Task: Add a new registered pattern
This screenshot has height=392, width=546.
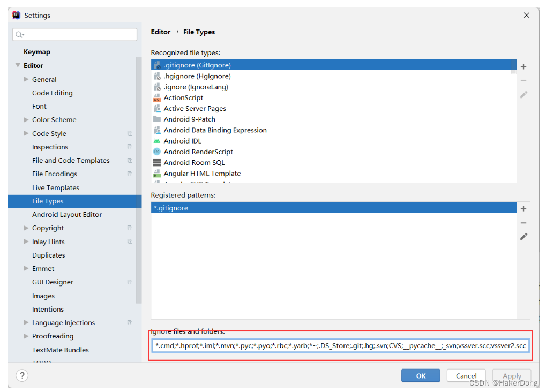Action: tap(523, 208)
